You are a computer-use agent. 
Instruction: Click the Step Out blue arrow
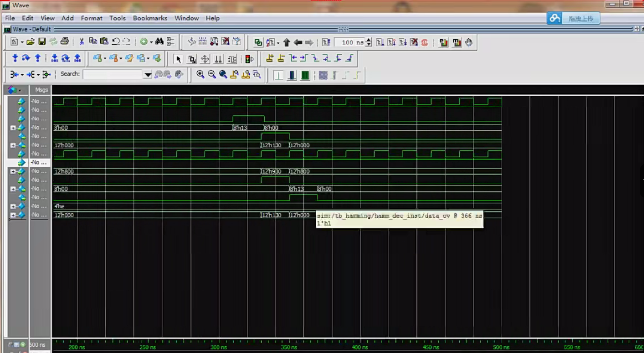click(38, 58)
